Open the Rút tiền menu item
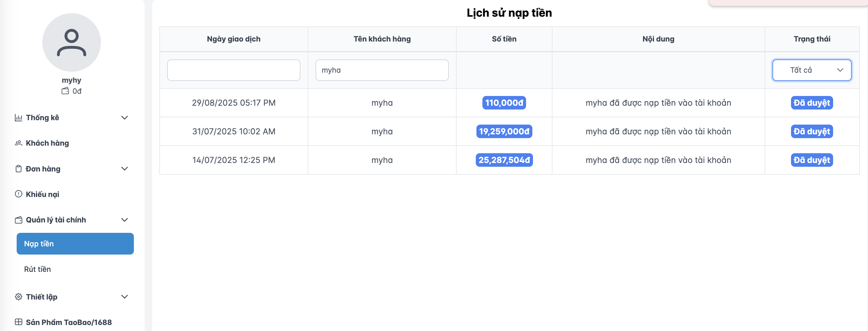This screenshot has height=331, width=868. (37, 269)
